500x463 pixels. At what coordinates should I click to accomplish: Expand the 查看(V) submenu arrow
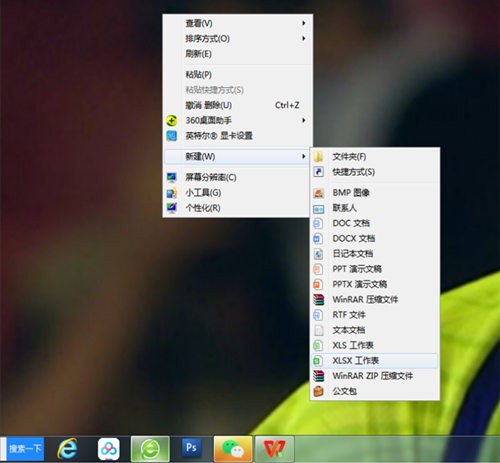[x=304, y=23]
